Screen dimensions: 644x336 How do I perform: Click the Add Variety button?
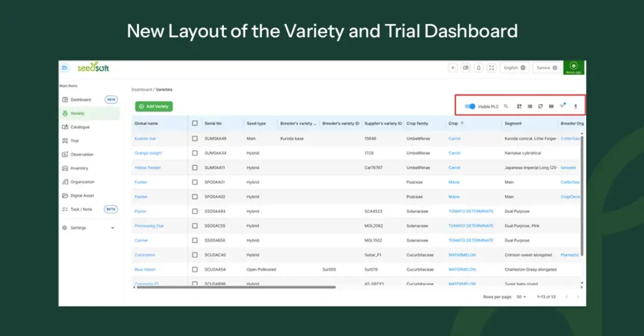click(x=154, y=106)
